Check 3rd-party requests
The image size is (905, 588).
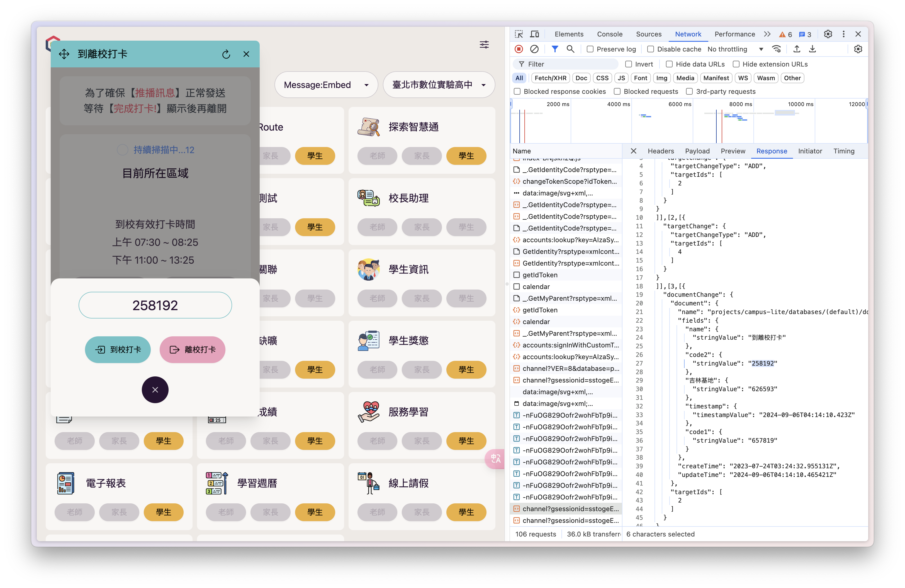click(x=689, y=92)
